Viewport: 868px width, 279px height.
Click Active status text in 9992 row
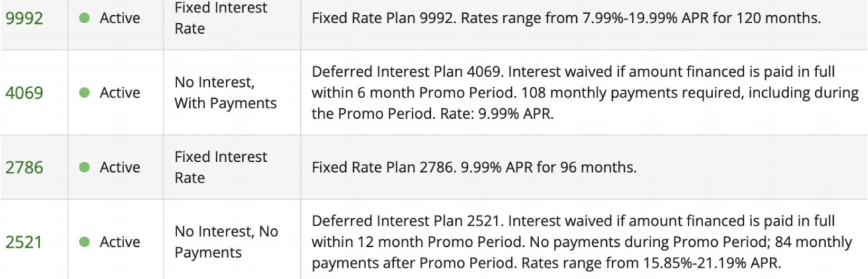pyautogui.click(x=120, y=18)
